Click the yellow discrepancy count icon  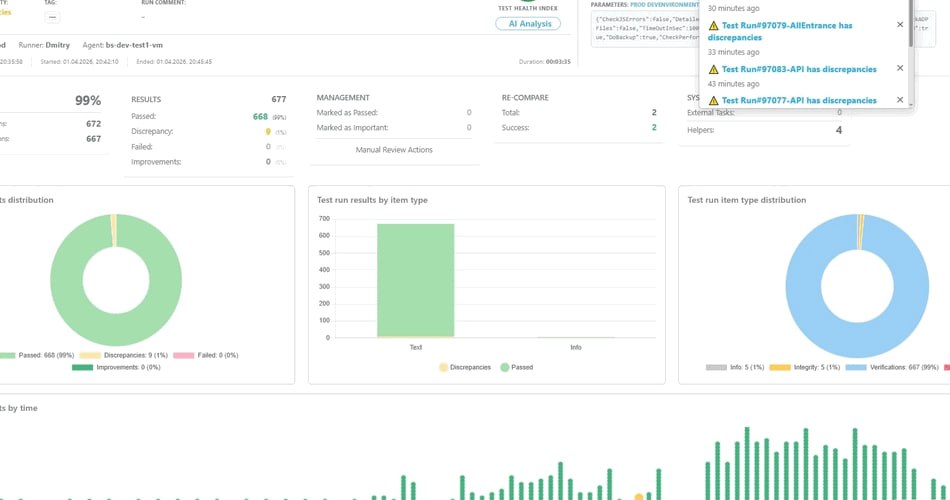click(x=267, y=131)
